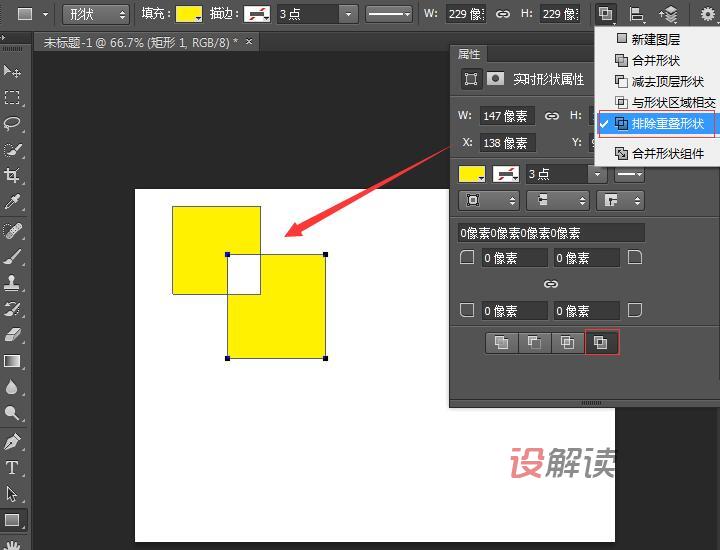720x550 pixels.
Task: Select the Clone Stamp tool
Action: pos(12,282)
